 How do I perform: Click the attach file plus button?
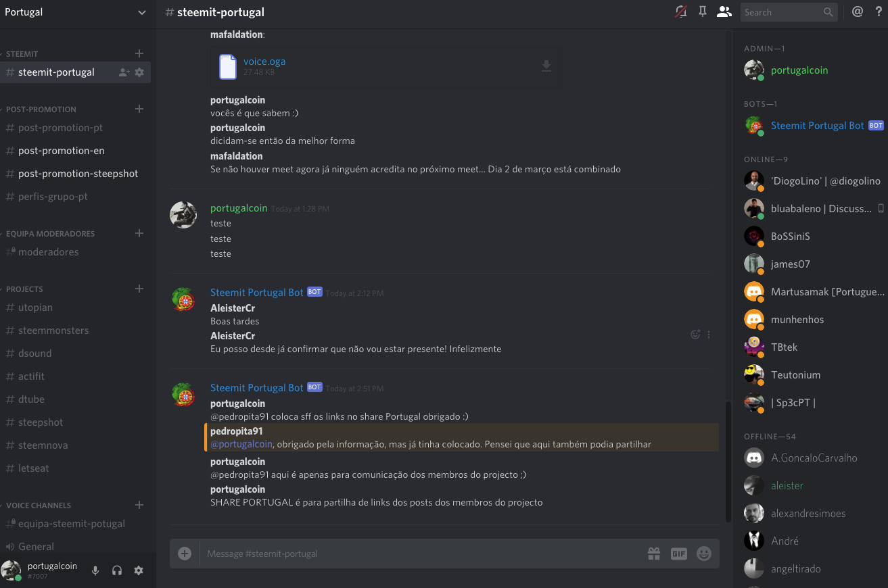coord(185,554)
